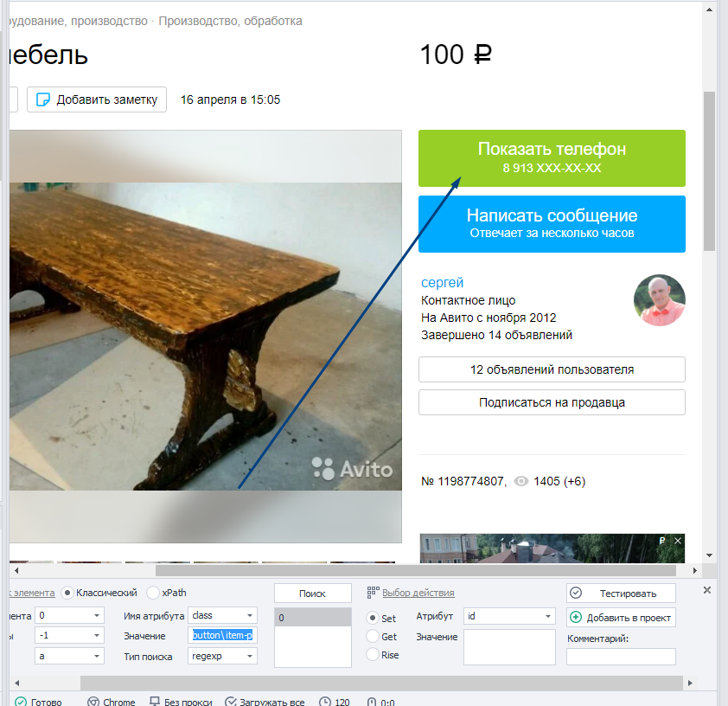Click the seller's avatar photo
This screenshot has width=728, height=706.
coord(659,300)
